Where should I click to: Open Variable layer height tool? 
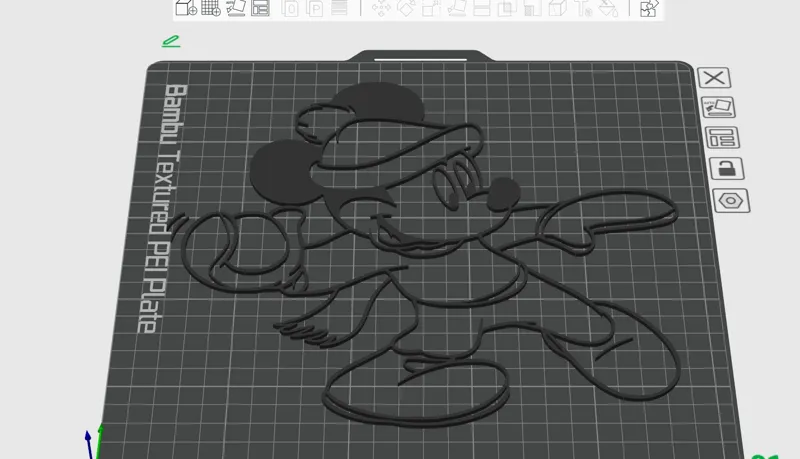tap(339, 8)
